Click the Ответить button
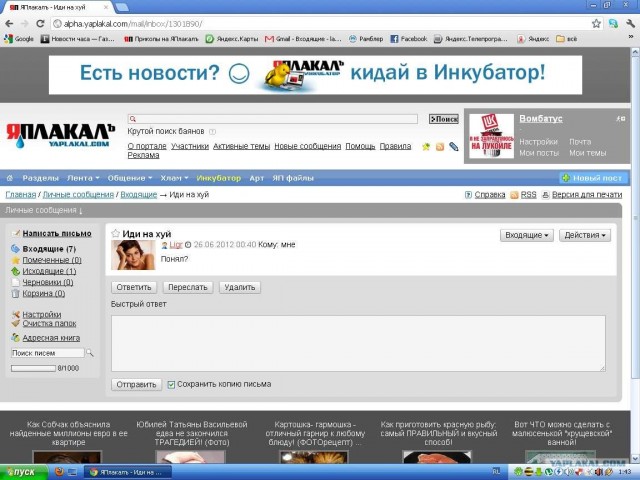The height and width of the screenshot is (480, 640). [x=134, y=287]
